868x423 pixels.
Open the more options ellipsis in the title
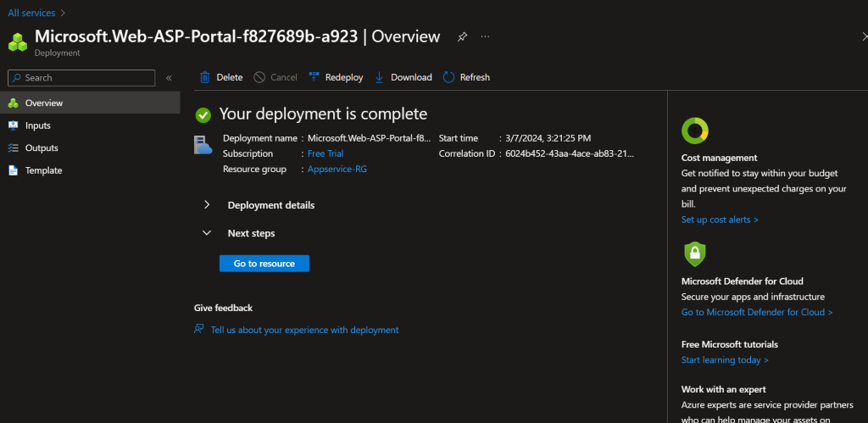485,36
